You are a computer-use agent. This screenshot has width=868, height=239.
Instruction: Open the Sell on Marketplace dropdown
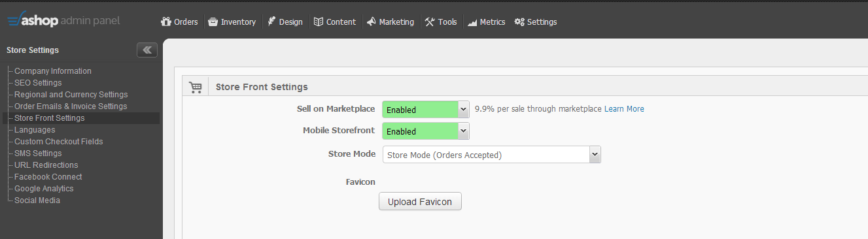(x=426, y=110)
